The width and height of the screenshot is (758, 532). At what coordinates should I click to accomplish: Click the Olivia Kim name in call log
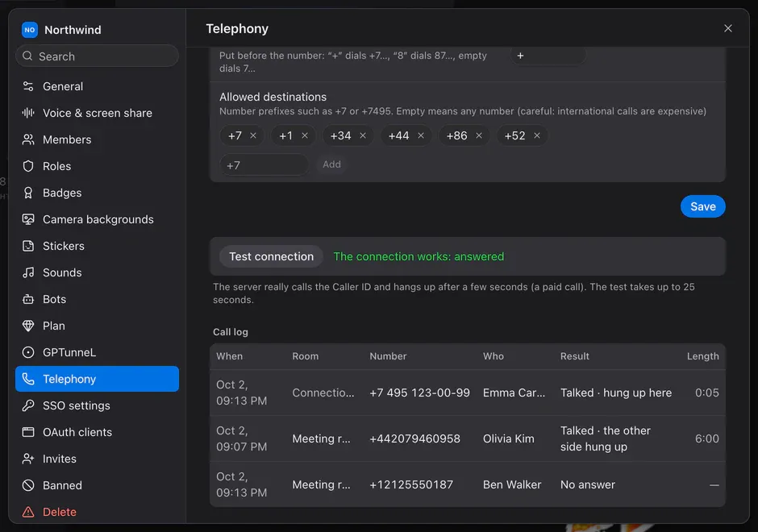pyautogui.click(x=509, y=438)
